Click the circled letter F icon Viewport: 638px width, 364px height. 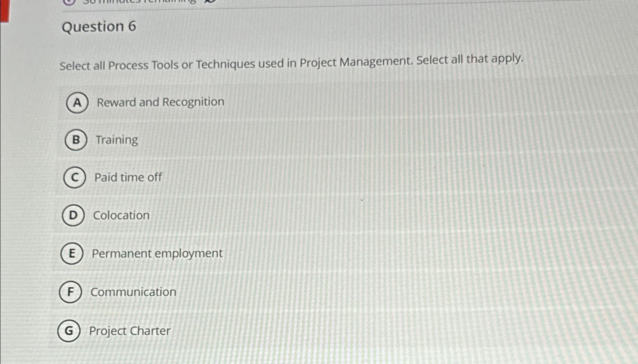tap(70, 292)
